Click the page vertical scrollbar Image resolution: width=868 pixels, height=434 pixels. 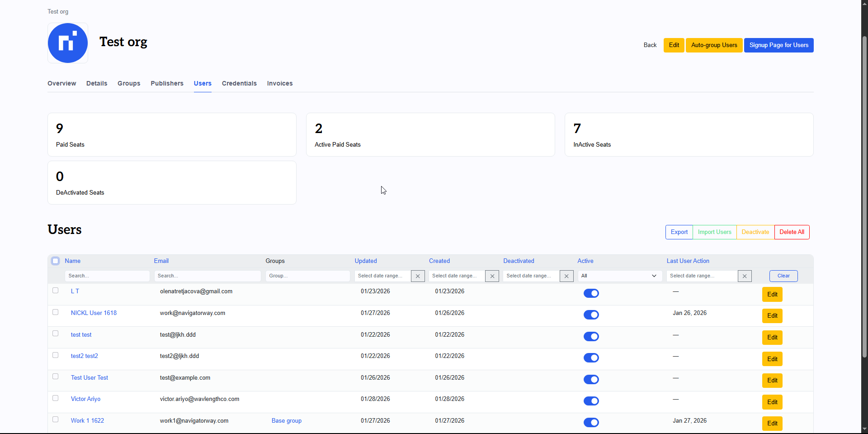pyautogui.click(x=864, y=195)
